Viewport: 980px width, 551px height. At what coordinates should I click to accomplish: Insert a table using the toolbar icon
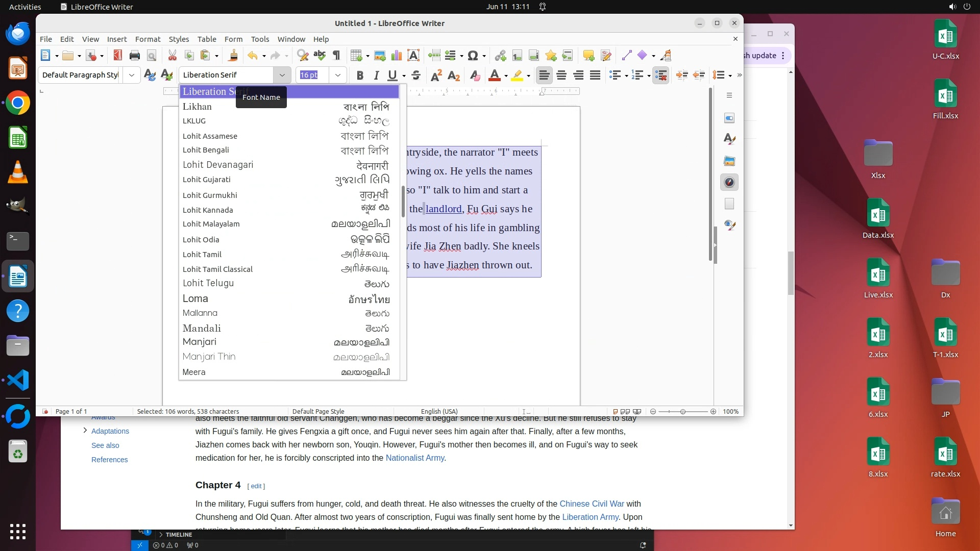click(x=356, y=56)
